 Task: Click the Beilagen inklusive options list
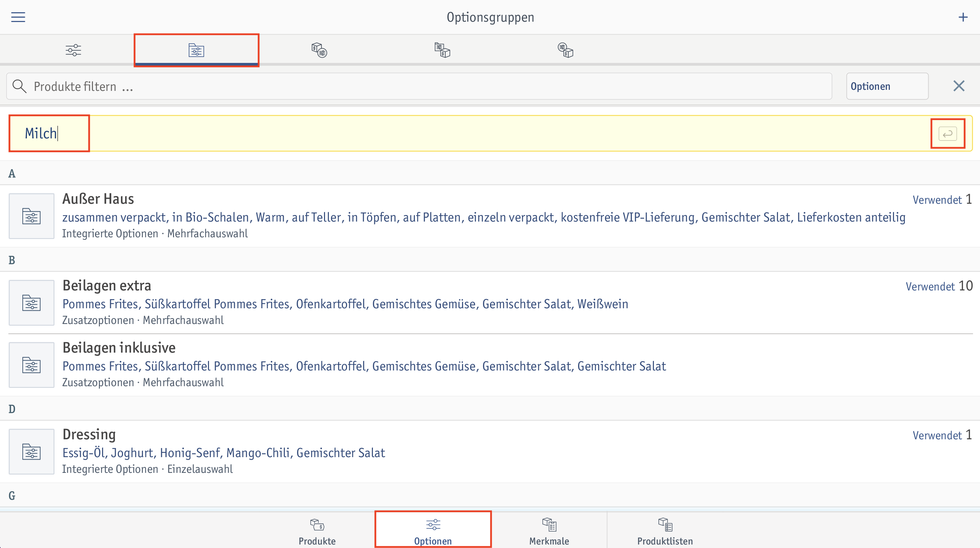pos(364,366)
